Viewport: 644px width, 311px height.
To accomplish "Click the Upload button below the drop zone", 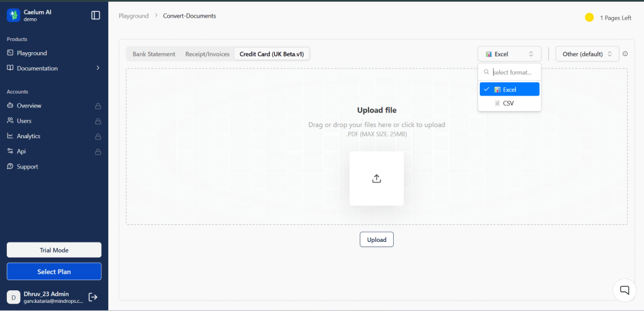I will [377, 239].
